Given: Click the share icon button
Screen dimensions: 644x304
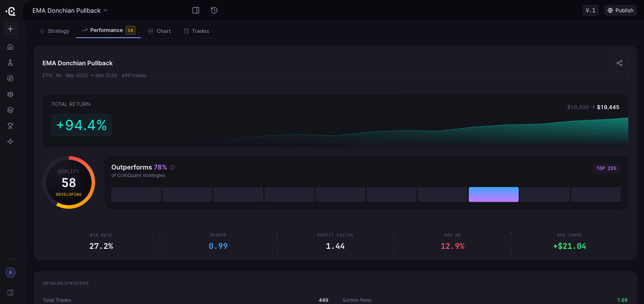Looking at the screenshot, I should click(x=619, y=63).
